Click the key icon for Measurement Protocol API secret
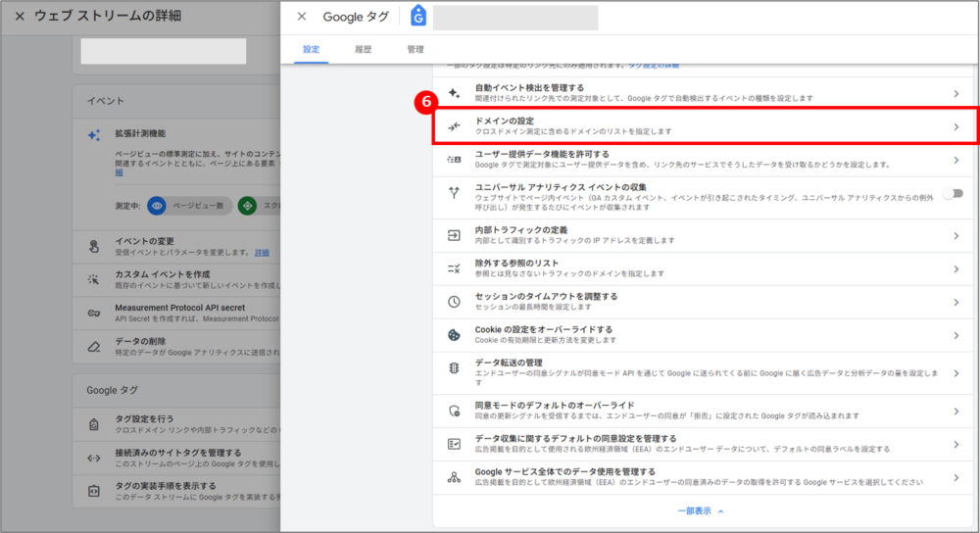980x533 pixels. tap(94, 314)
